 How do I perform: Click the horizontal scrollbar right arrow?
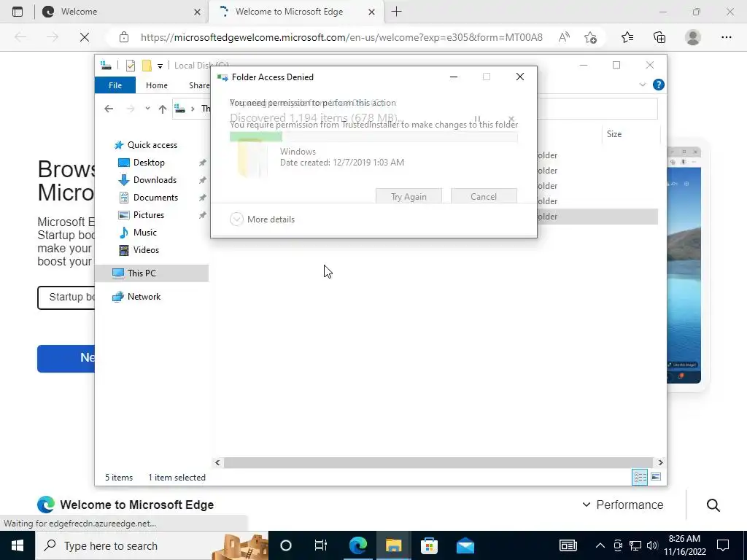tap(660, 462)
